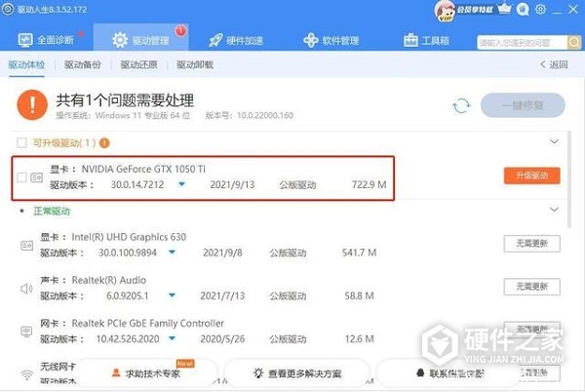The width and height of the screenshot is (585, 392).
Task: Click the refresh scan icon
Action: point(461,105)
